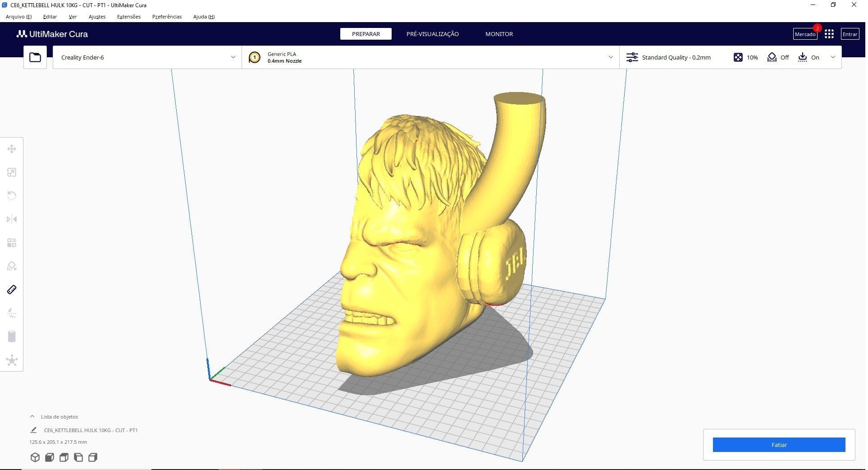Image resolution: width=868 pixels, height=470 pixels.
Task: Open the Mercado marketplace button
Action: (x=805, y=34)
